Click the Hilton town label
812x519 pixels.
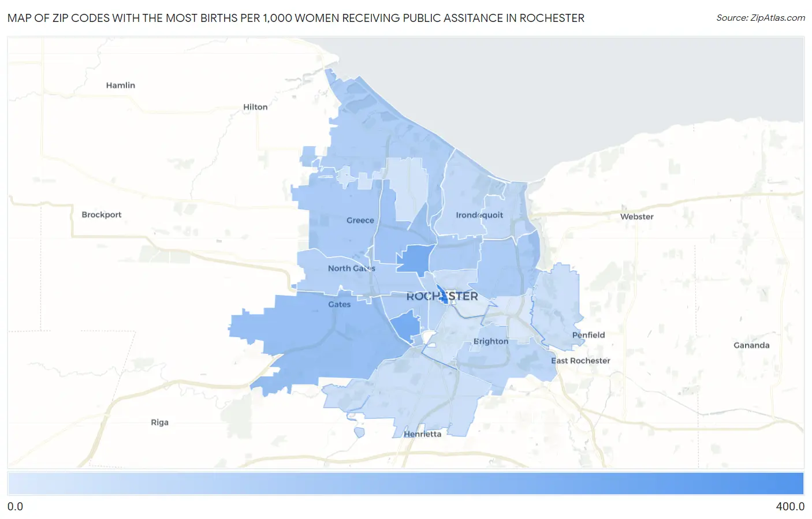click(x=255, y=107)
